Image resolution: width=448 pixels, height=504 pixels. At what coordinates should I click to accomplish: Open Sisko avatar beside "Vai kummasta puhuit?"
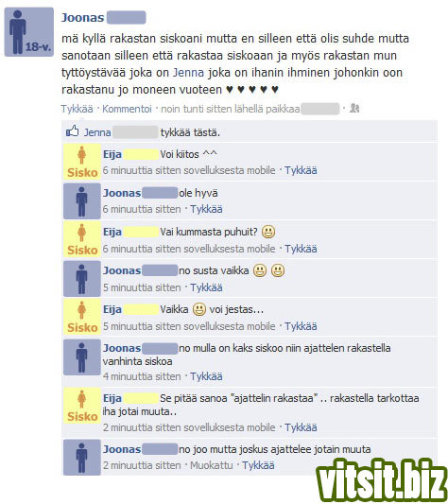coord(82,239)
